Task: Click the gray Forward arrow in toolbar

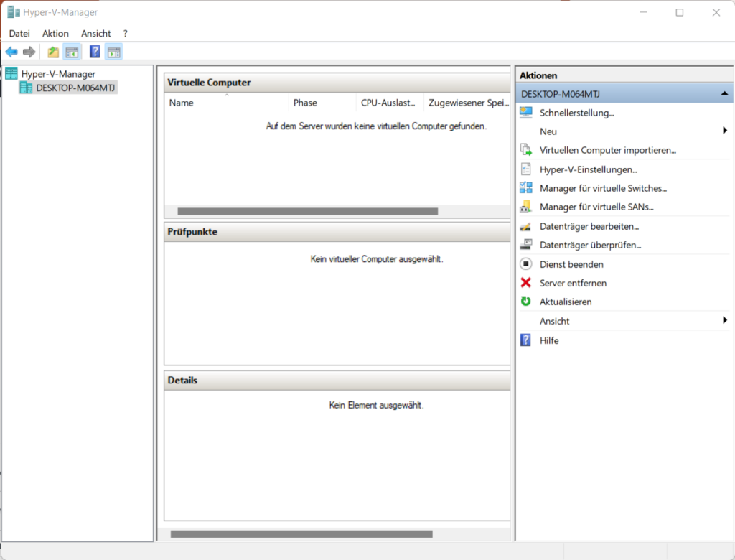Action: pyautogui.click(x=29, y=52)
